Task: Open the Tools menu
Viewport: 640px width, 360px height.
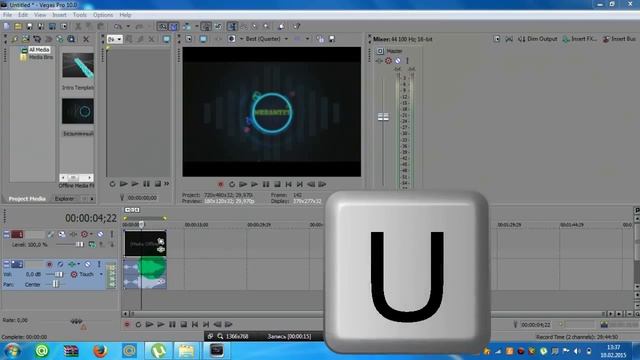Action: point(80,15)
